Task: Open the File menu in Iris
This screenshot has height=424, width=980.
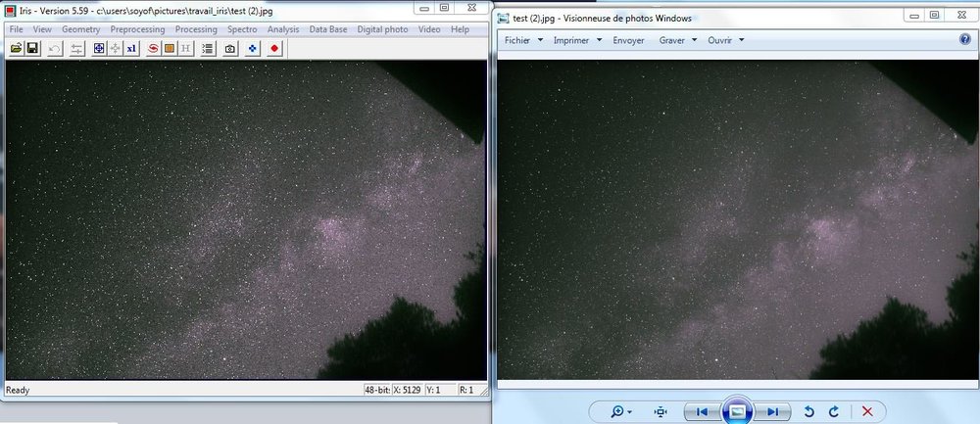Action: [x=17, y=29]
